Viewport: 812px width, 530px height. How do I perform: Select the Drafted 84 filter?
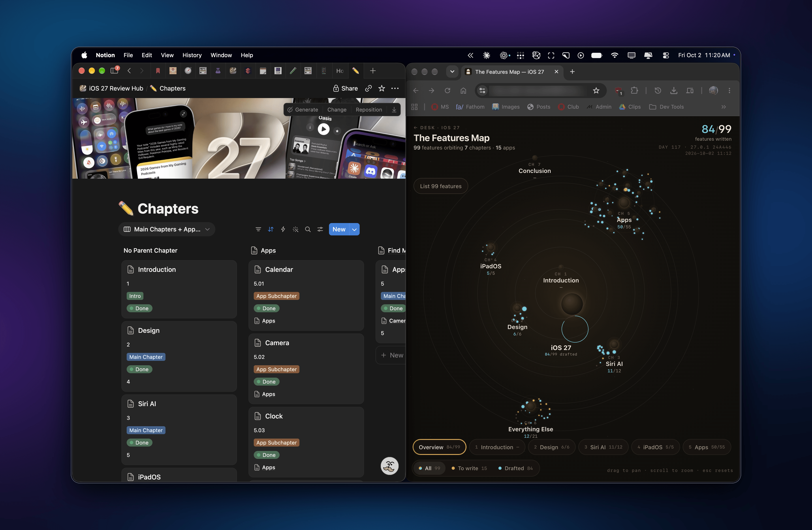(x=515, y=468)
